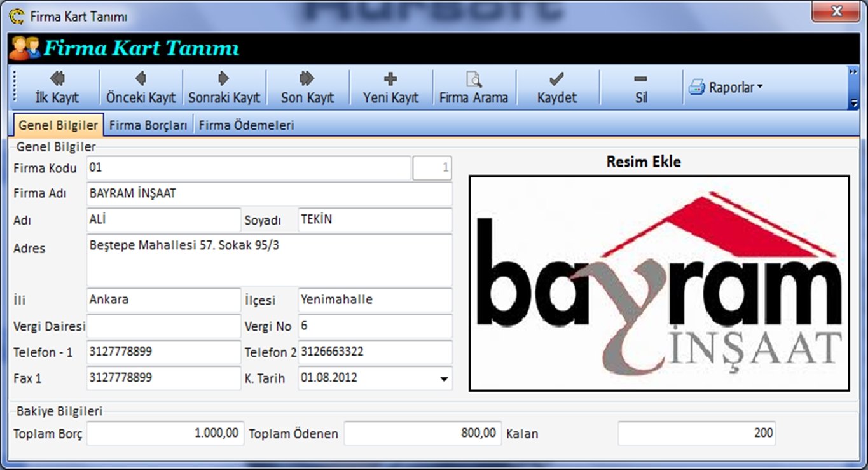Select the Toplam Borç amount field

coord(165,434)
